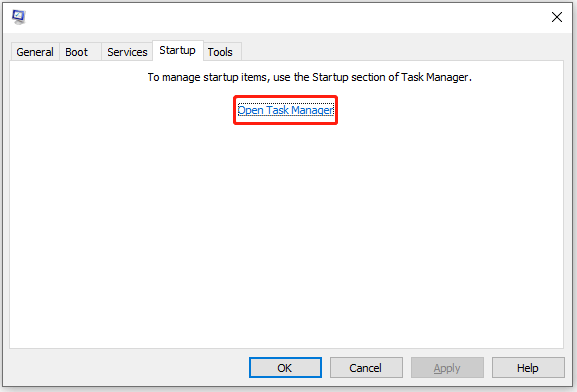This screenshot has height=392, width=577.
Task: Open the Boot tab
Action: [x=77, y=52]
